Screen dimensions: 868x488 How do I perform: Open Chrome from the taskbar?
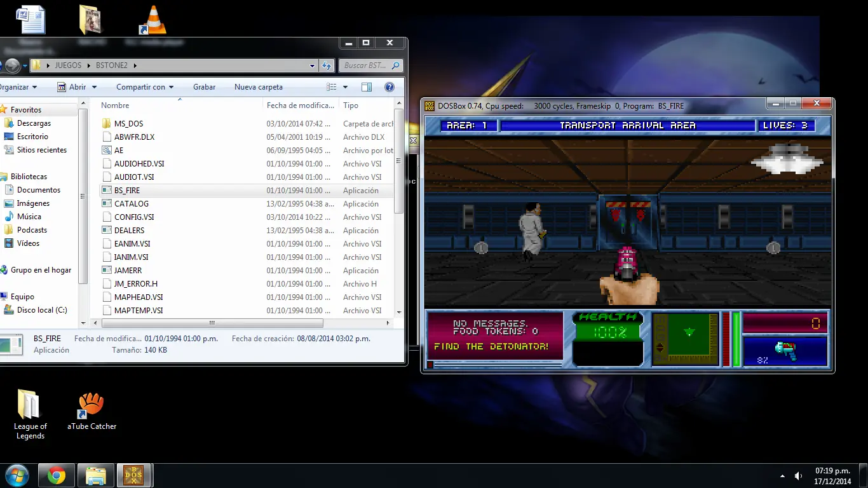pyautogui.click(x=57, y=475)
